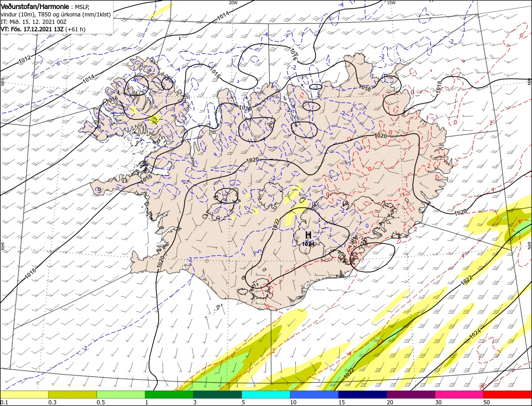Click the olive 0.3–0.5 legend swatch
Screen dimensions: 532x406
tap(72, 394)
